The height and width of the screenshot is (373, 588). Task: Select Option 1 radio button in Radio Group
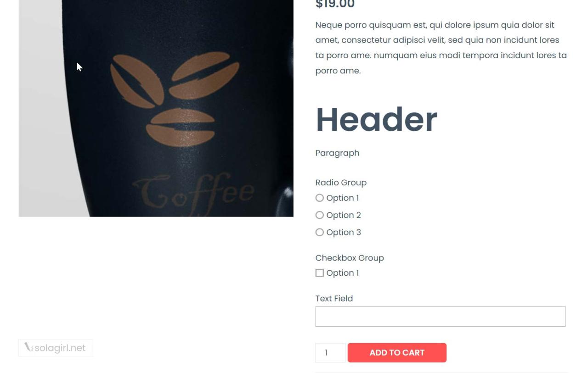tap(320, 198)
